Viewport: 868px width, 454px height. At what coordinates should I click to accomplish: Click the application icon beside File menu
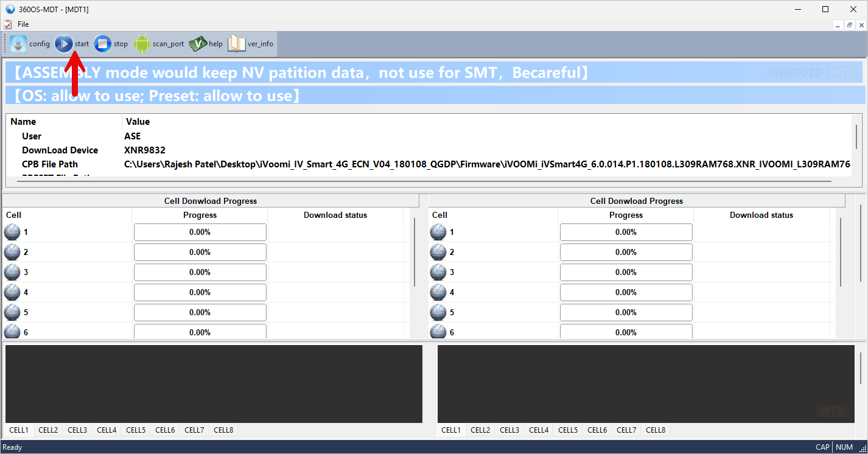tap(7, 24)
